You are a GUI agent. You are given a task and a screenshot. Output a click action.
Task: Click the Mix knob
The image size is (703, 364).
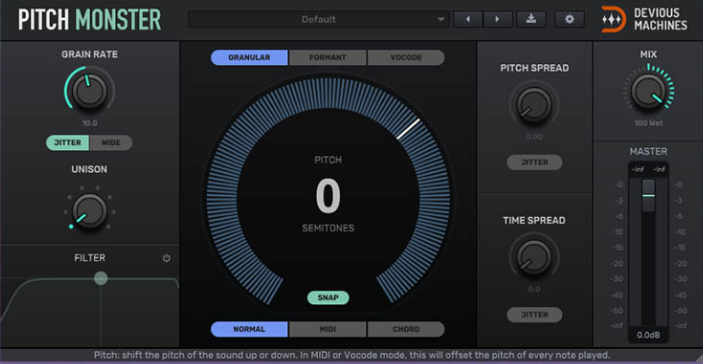click(x=648, y=91)
